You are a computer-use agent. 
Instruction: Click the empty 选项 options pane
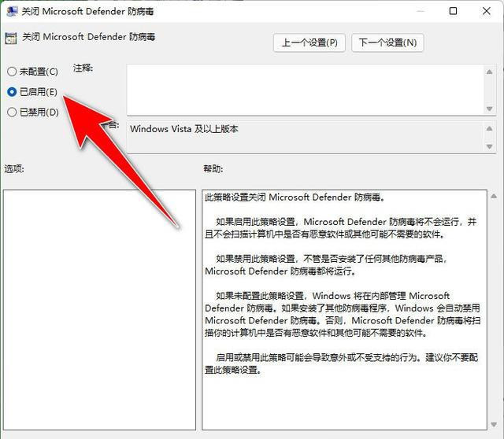[99, 309]
